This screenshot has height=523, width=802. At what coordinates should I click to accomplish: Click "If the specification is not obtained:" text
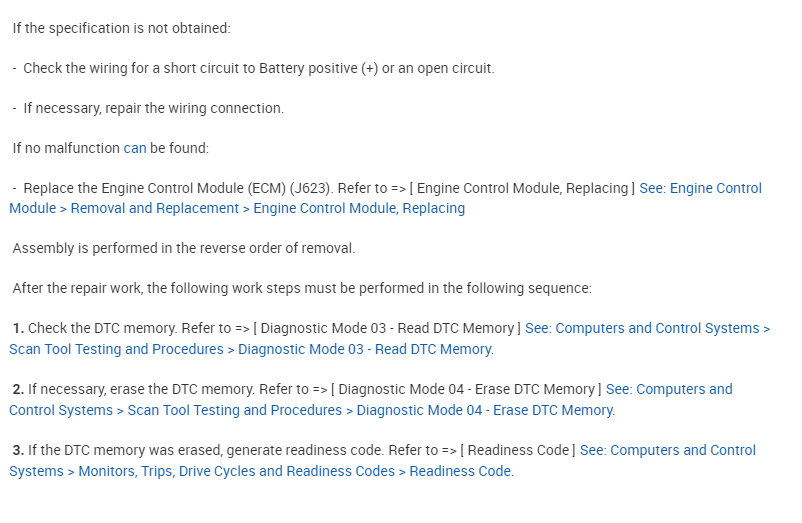tap(121, 28)
